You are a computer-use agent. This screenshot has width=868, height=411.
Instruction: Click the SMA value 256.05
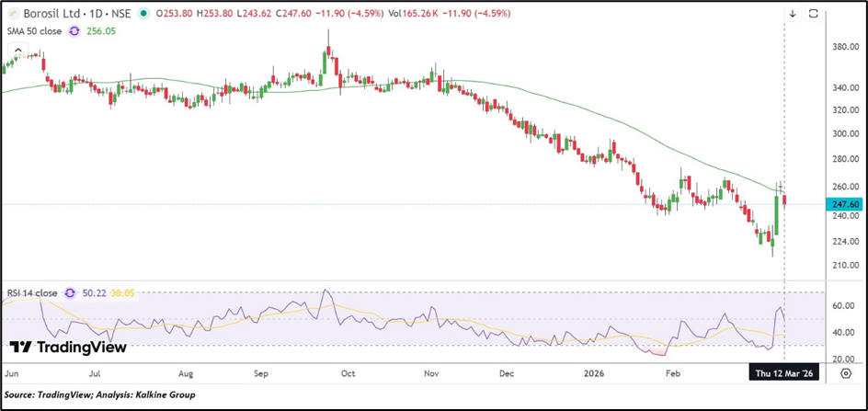[x=98, y=29]
